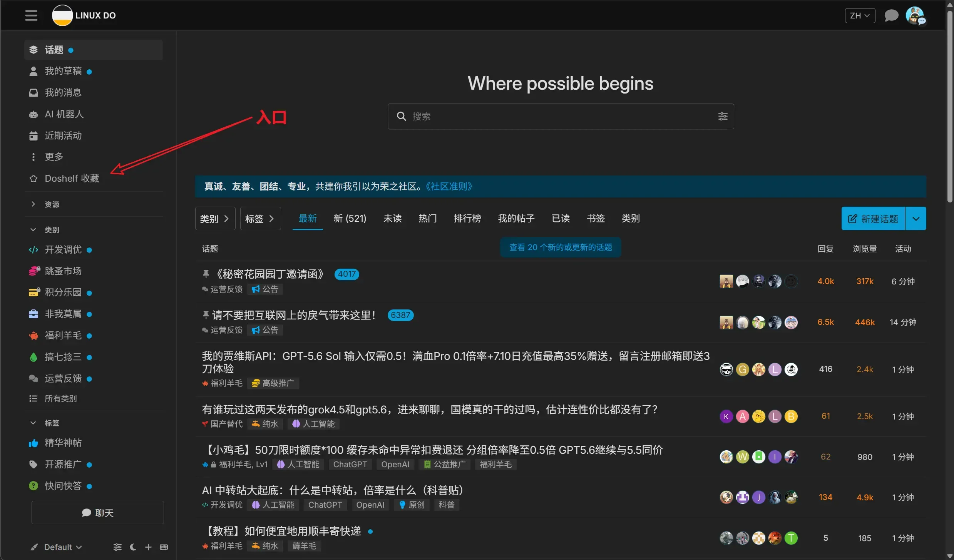954x560 pixels.
Task: Open the ZH language dropdown
Action: click(860, 16)
